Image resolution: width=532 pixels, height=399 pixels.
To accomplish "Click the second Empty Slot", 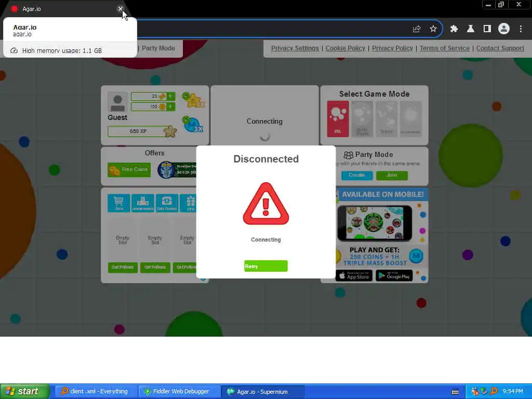I will pyautogui.click(x=155, y=240).
